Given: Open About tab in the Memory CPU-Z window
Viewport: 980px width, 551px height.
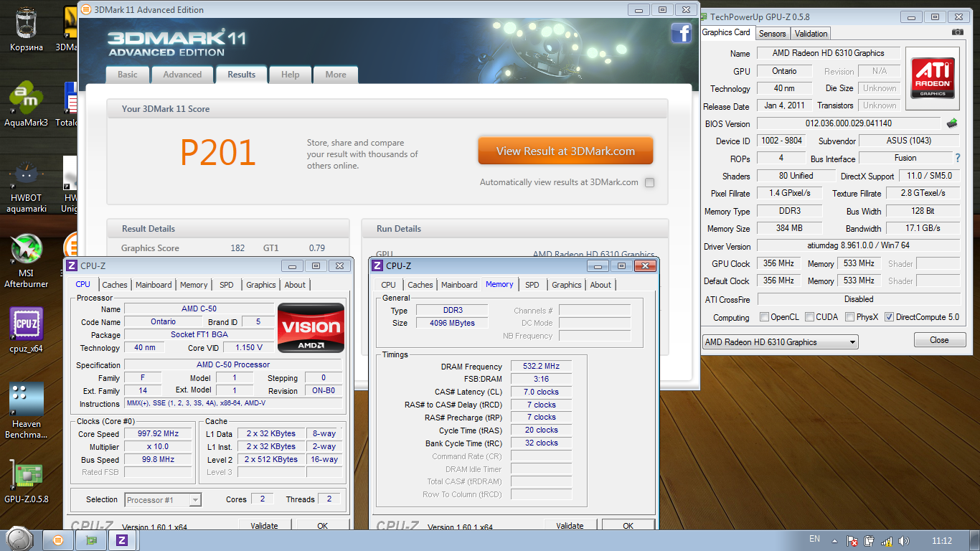Looking at the screenshot, I should (x=600, y=285).
